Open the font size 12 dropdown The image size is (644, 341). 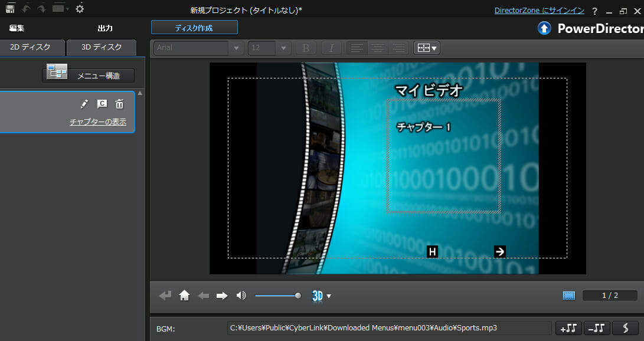point(283,48)
